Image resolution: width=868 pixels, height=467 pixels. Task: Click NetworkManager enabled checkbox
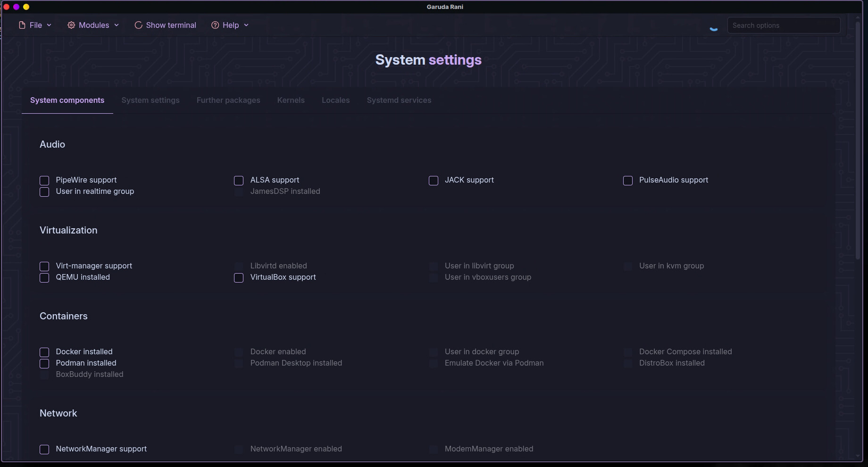(239, 450)
